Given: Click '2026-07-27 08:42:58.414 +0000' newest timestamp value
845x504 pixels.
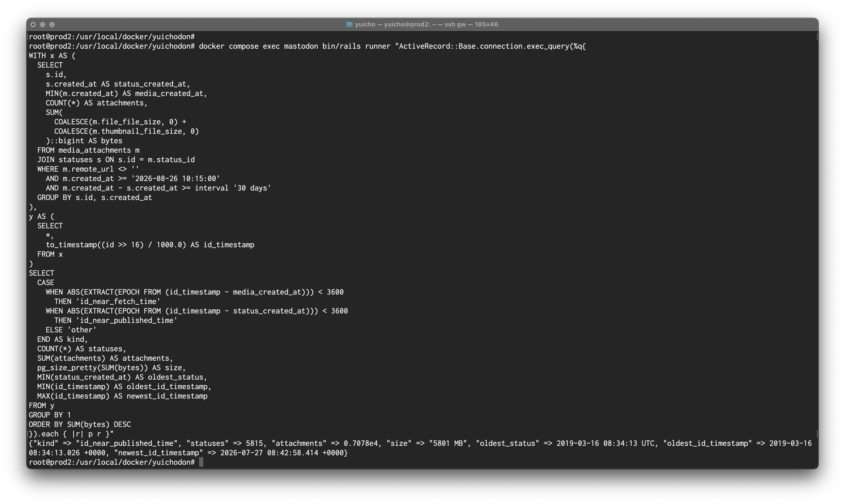Looking at the screenshot, I should point(282,453).
